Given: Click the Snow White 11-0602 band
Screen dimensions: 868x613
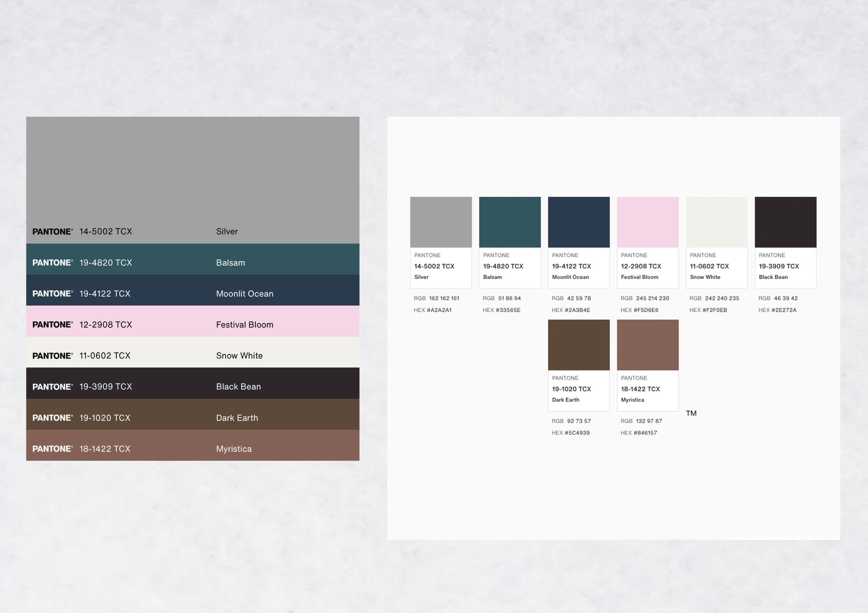Looking at the screenshot, I should [x=193, y=352].
